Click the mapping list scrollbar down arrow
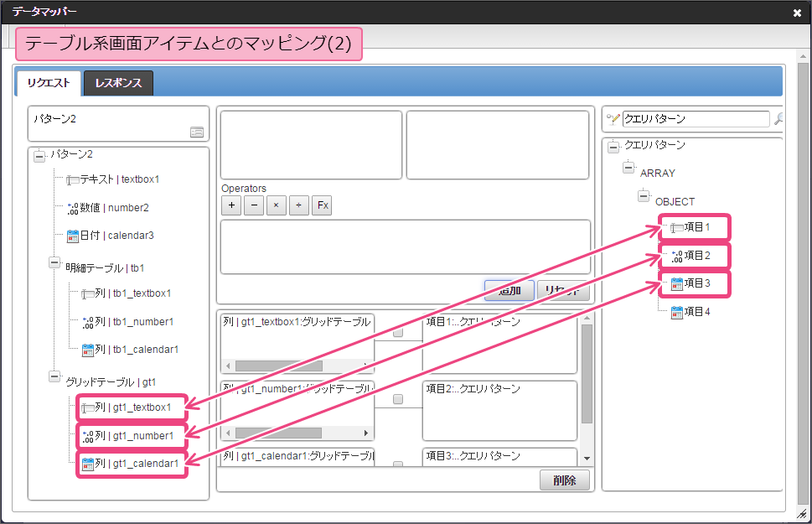 point(587,458)
